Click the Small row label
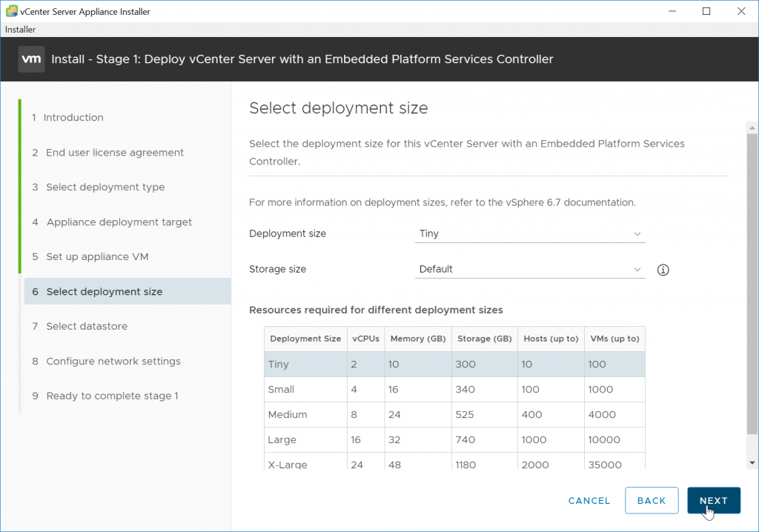The height and width of the screenshot is (532, 759). 281,389
